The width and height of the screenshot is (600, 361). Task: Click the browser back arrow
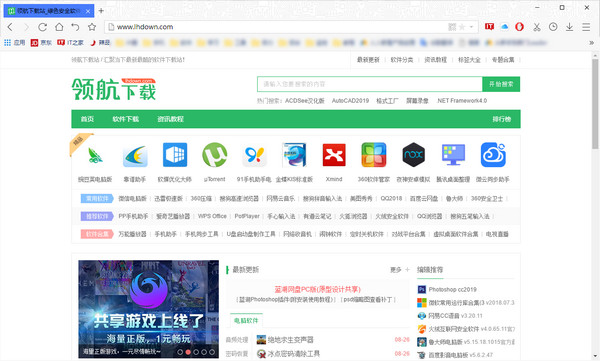coord(10,27)
